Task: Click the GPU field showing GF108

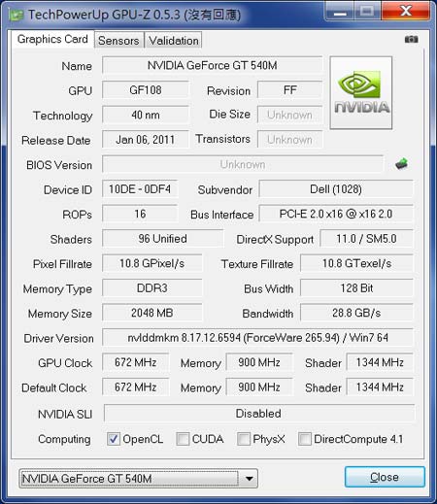Action: 146,90
